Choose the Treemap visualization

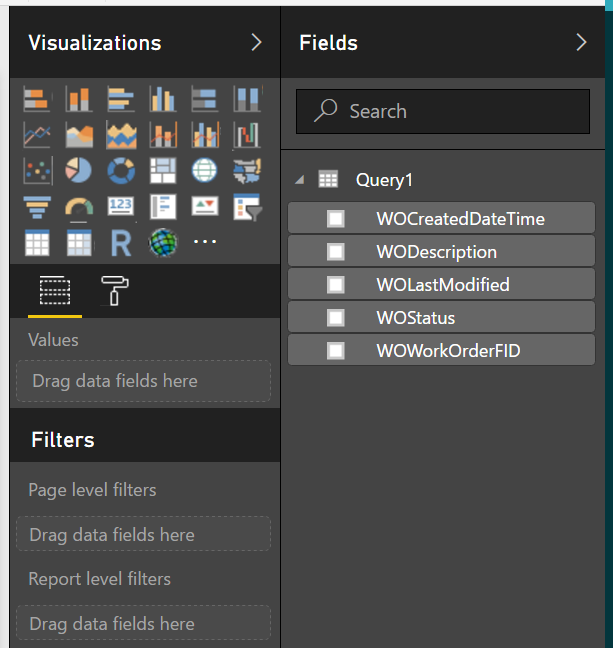click(163, 170)
